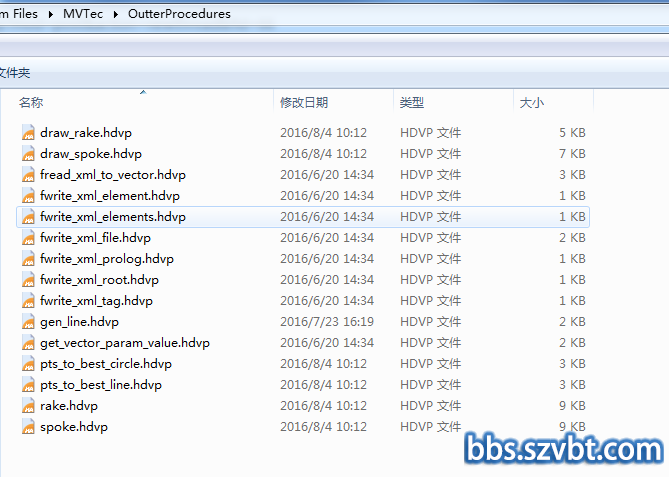Select the fwrite_xml_tag.hdvp file icon
Viewport: 669px width, 477px height.
point(28,301)
